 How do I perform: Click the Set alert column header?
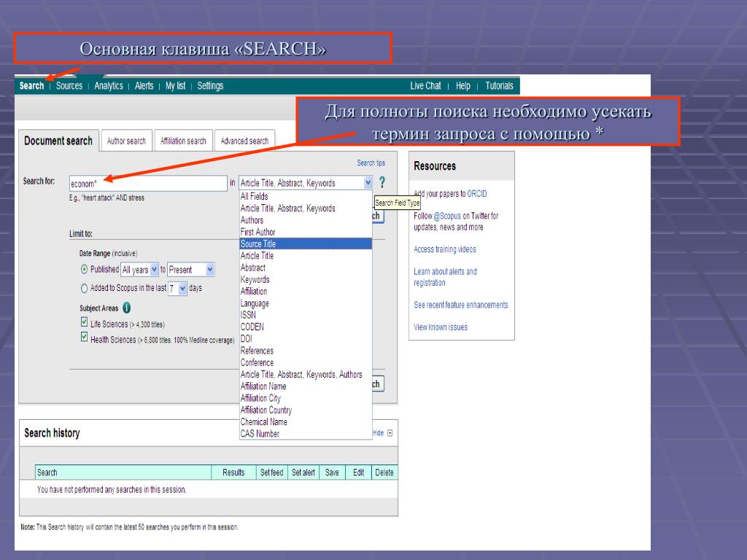tap(303, 472)
